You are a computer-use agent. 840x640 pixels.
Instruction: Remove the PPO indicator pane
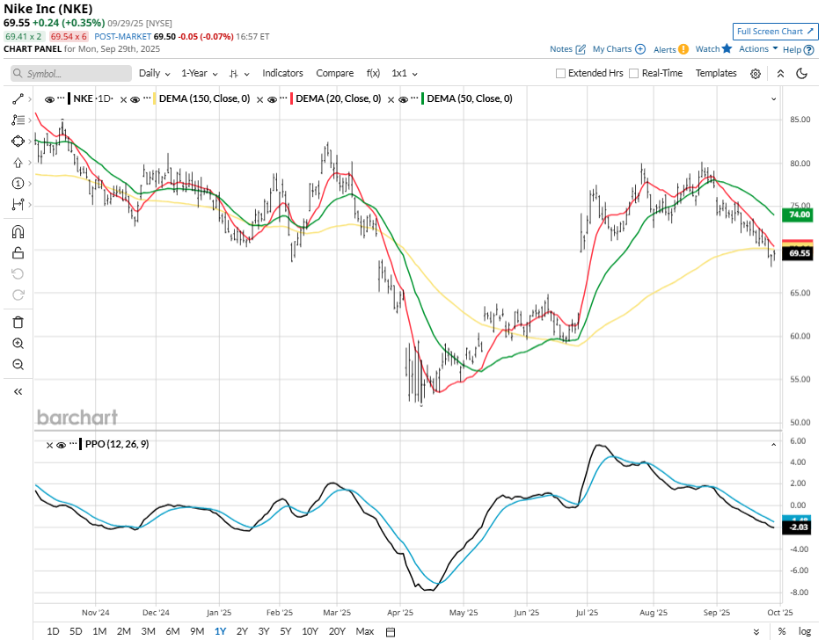tap(49, 445)
